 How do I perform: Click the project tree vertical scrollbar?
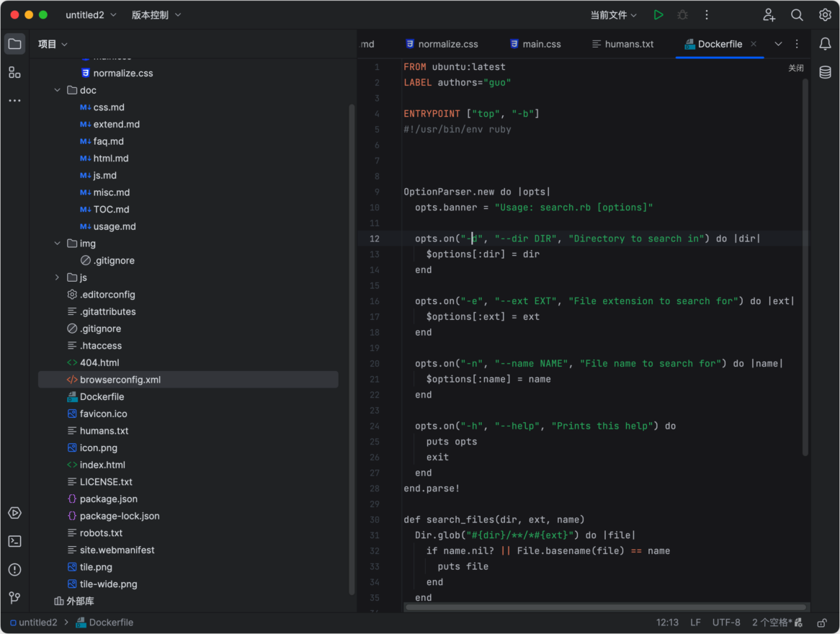point(352,349)
